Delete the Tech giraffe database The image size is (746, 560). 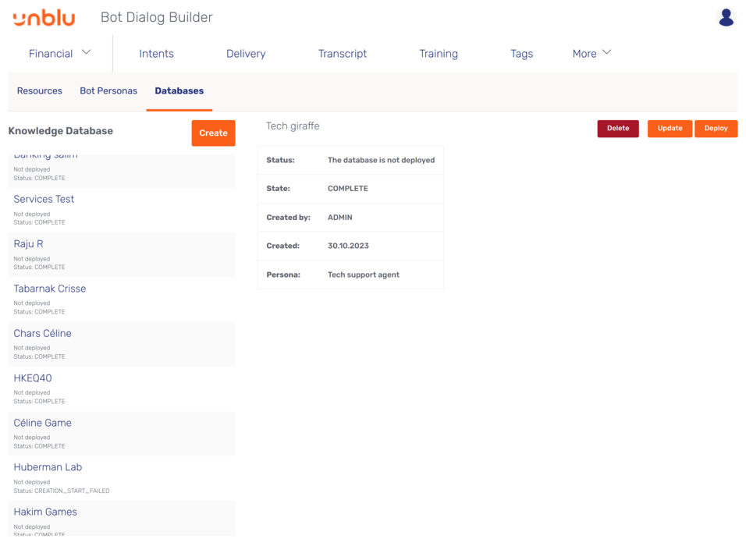(x=617, y=129)
